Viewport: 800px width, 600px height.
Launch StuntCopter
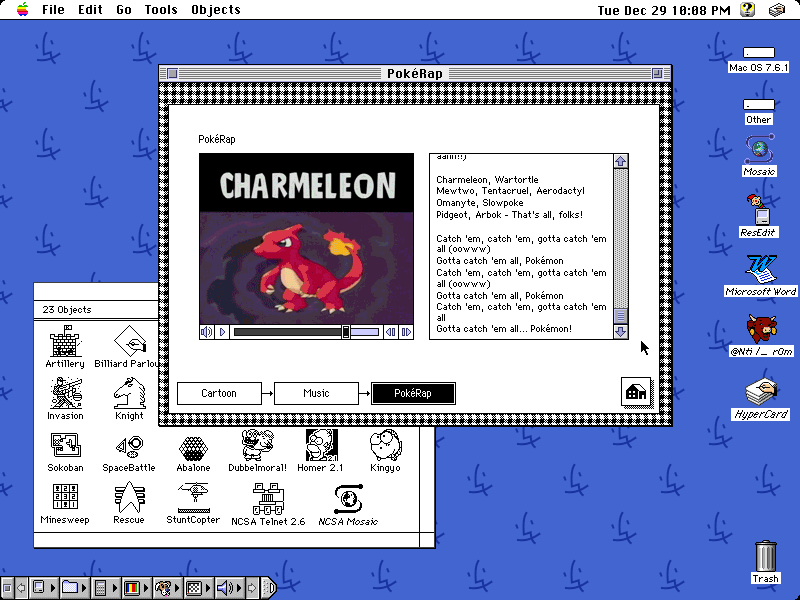pos(193,498)
